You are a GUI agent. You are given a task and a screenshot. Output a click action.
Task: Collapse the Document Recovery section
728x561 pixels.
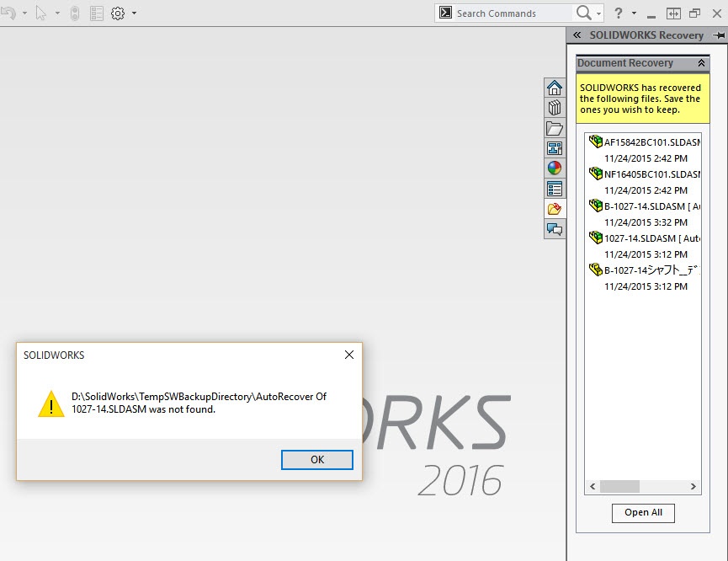click(x=702, y=62)
